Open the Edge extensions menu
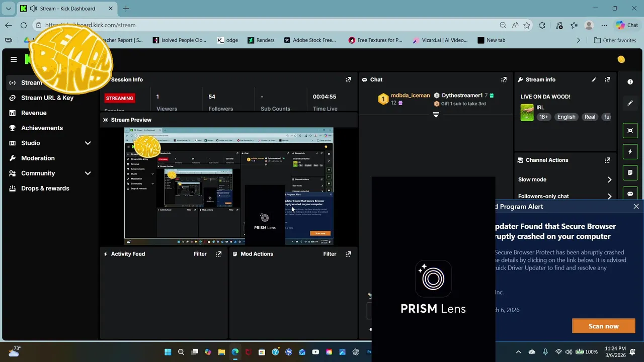The image size is (644, 362). [542, 25]
